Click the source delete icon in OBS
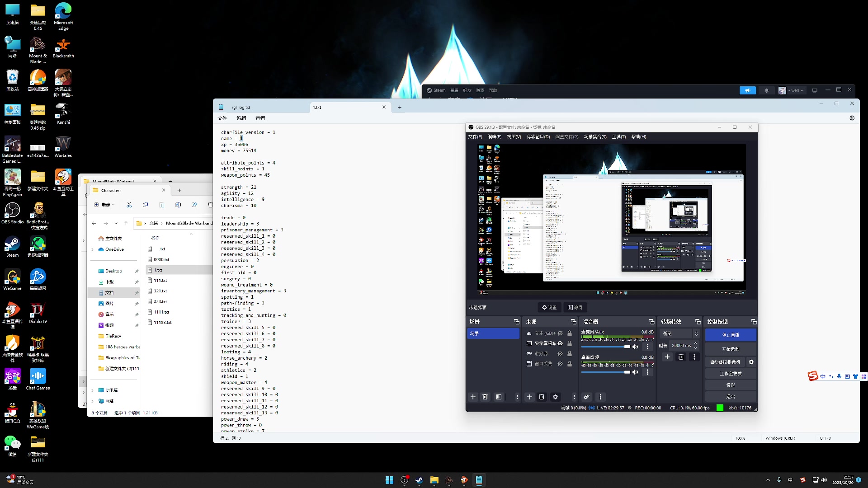The image size is (868, 488). [x=541, y=397]
